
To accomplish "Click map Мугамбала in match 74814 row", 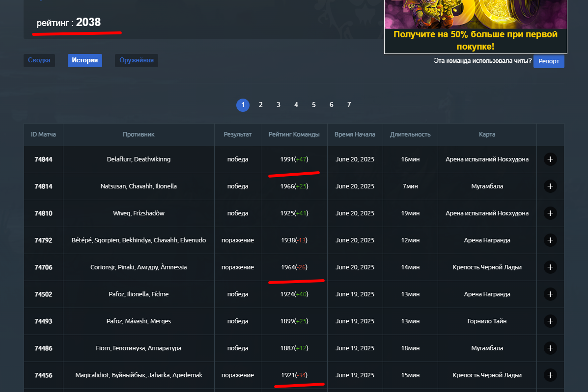I will point(487,186).
